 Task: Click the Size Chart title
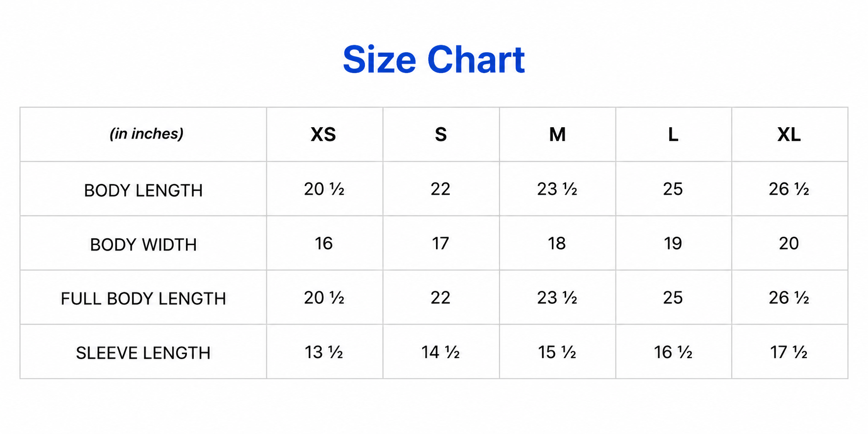(434, 60)
